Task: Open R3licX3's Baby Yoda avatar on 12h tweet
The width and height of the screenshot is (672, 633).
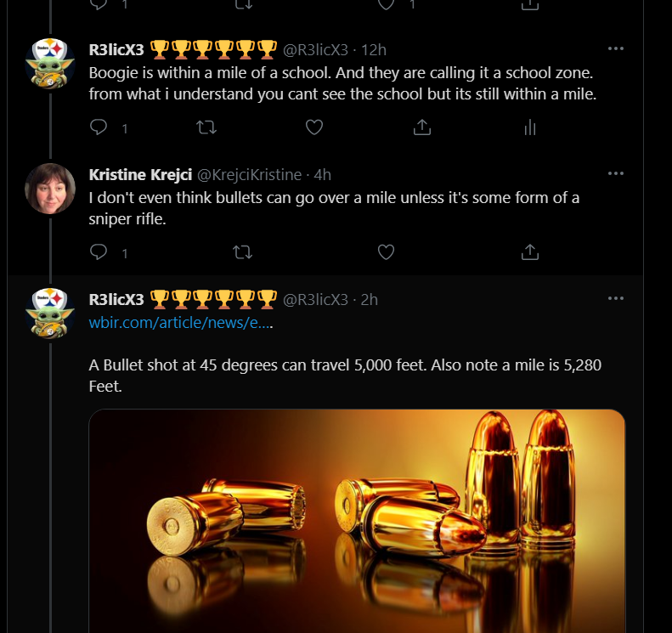Action: [x=50, y=64]
